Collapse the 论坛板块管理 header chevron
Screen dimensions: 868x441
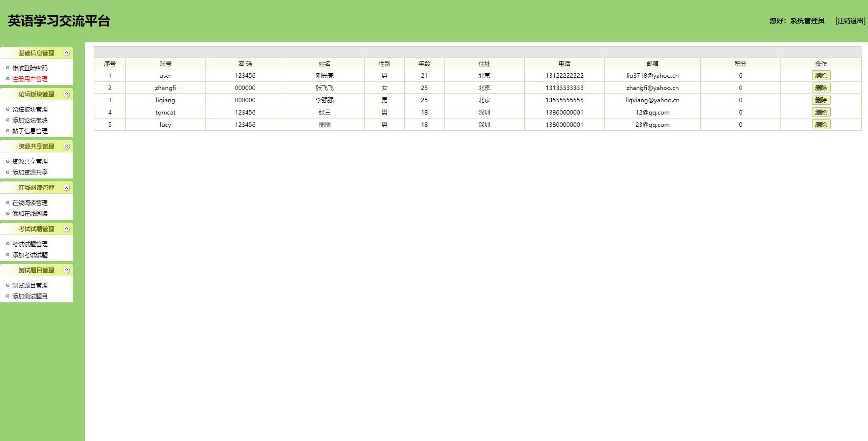[x=67, y=94]
